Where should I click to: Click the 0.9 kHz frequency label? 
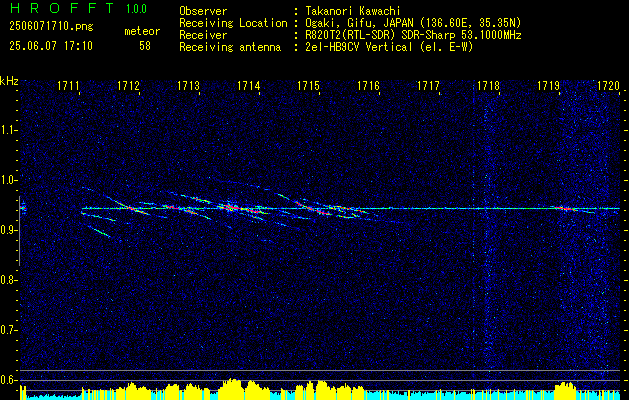point(9,230)
